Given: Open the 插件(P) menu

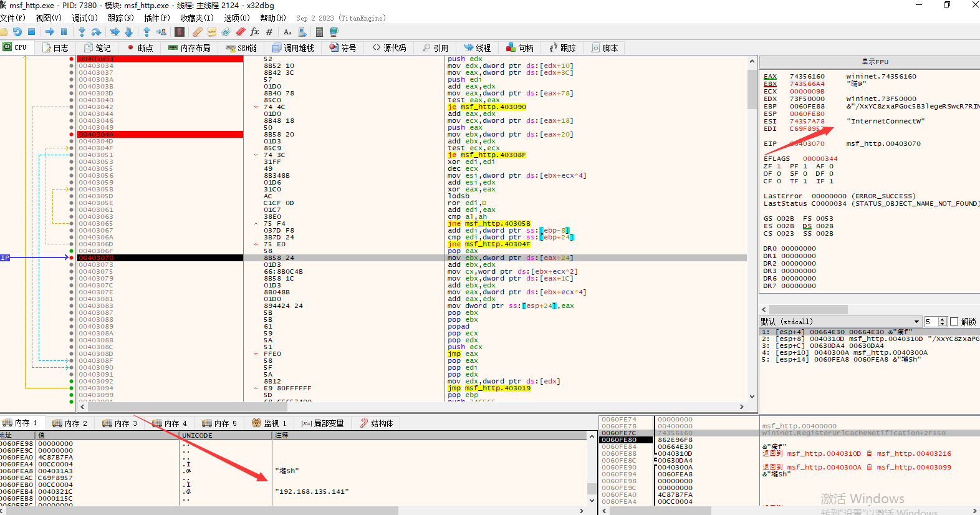Looking at the screenshot, I should [157, 18].
